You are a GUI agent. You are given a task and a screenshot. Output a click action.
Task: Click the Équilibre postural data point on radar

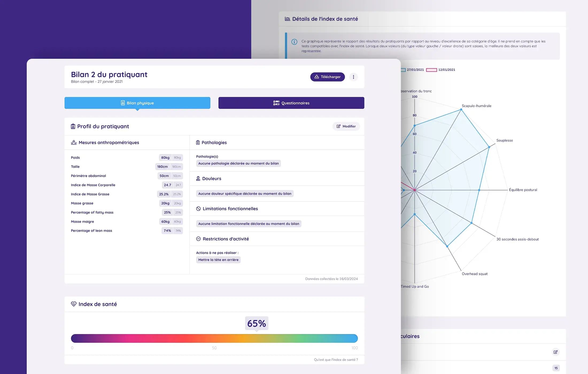click(479, 190)
